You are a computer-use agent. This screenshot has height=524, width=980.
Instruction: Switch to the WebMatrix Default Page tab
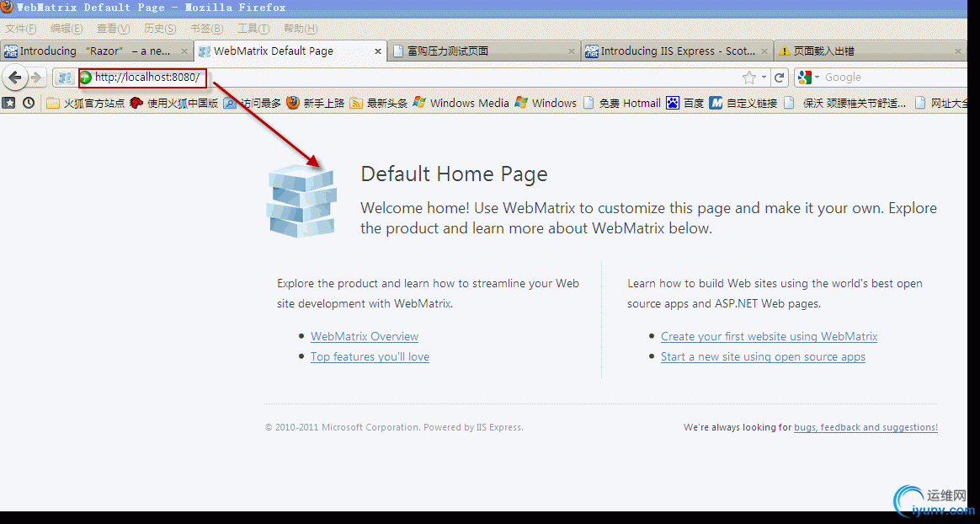tap(290, 51)
